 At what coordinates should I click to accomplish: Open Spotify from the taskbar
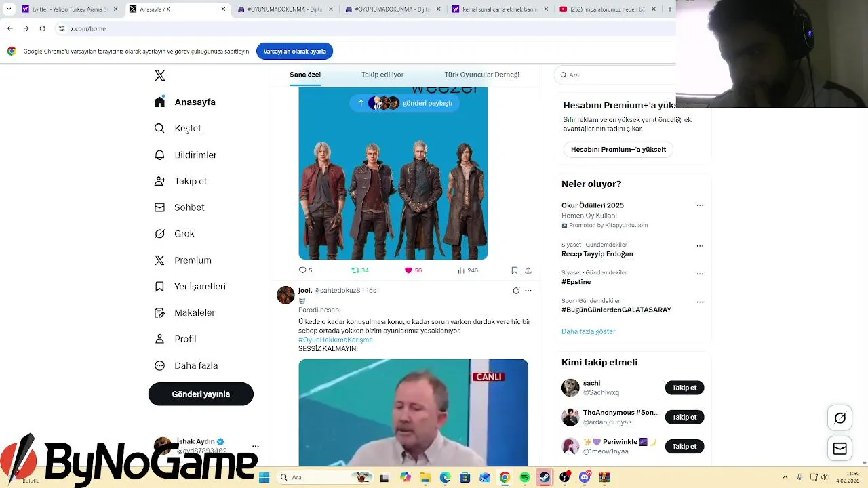[x=524, y=477]
